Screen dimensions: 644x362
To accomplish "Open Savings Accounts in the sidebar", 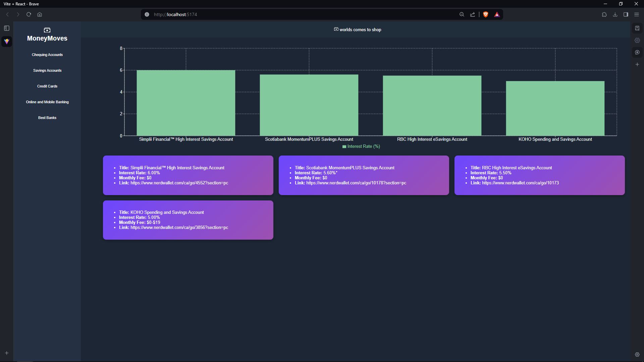I will click(x=47, y=70).
